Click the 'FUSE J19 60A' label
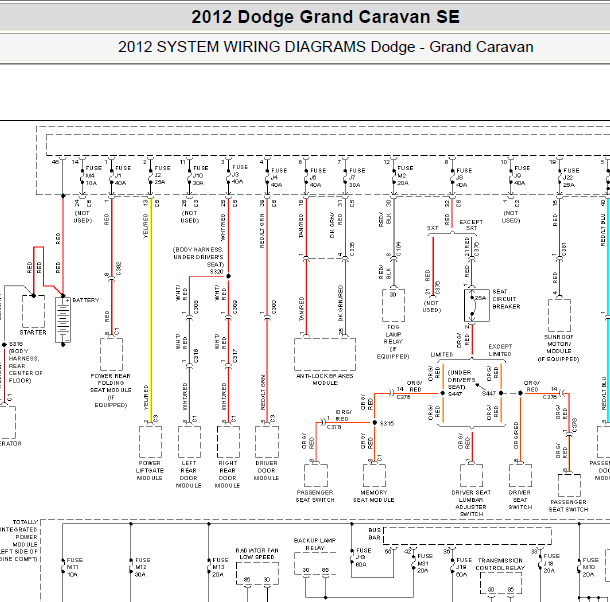Screen dimensions: 610x602 point(464,567)
